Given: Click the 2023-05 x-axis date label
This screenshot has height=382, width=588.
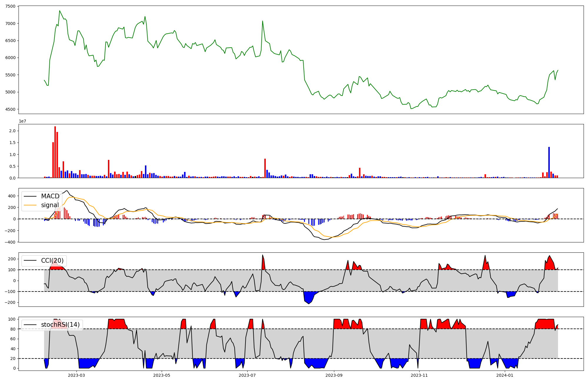Looking at the screenshot, I should tap(162, 375).
